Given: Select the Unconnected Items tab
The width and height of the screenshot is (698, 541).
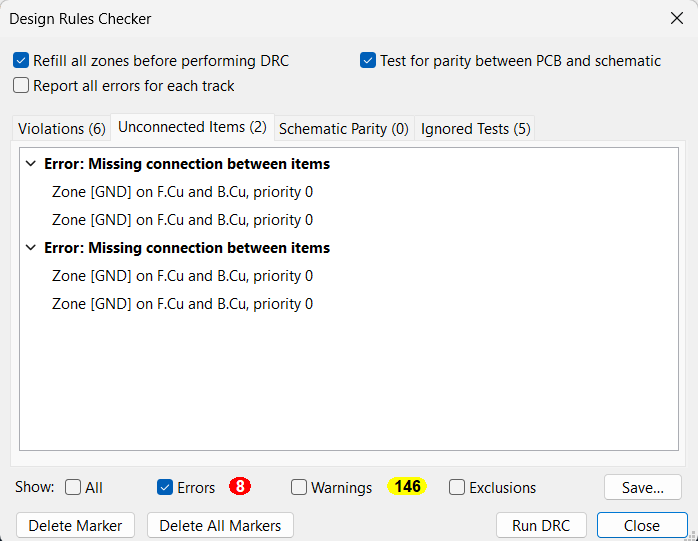Looking at the screenshot, I should click(x=192, y=127).
